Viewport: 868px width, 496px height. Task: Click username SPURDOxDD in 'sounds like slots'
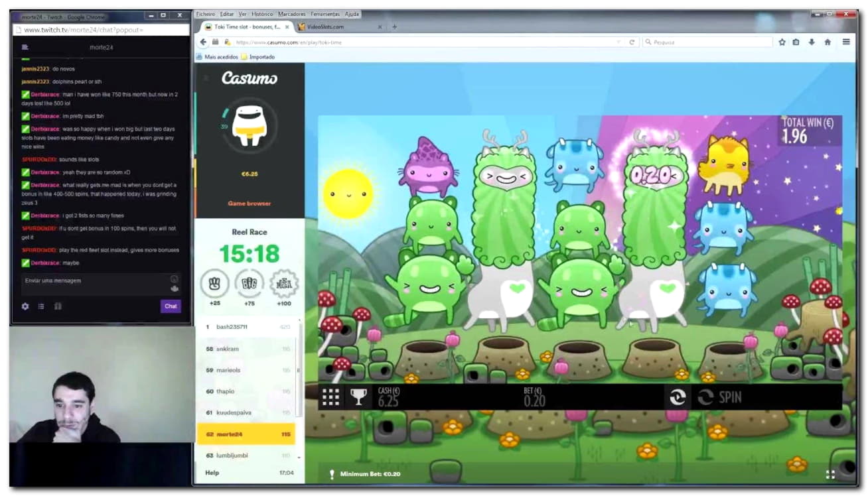[x=38, y=160]
